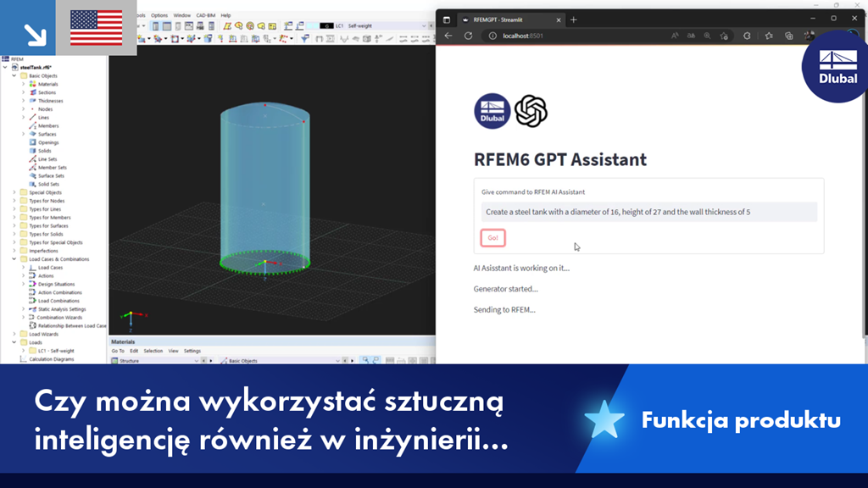Collapse Load Cases & Combinations folder

tap(14, 259)
